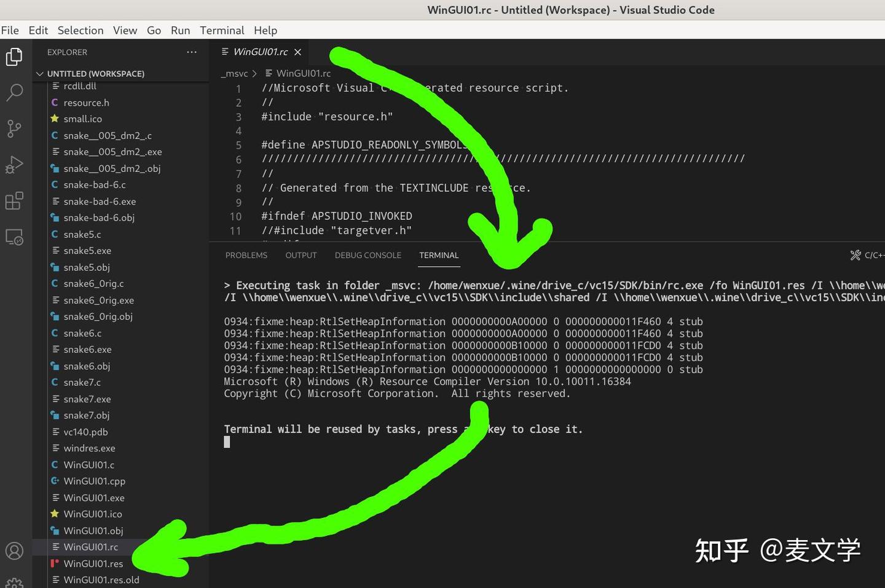
Task: Open the View menu
Action: click(125, 30)
